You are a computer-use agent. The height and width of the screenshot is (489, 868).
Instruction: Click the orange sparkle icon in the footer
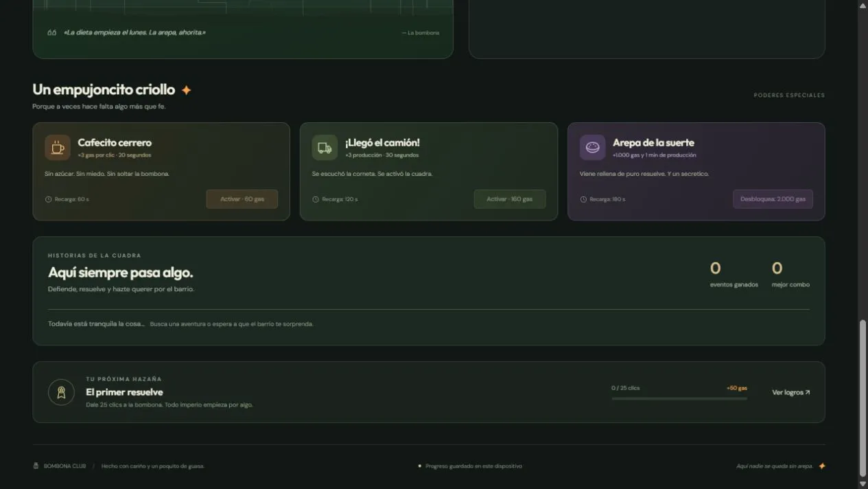coord(822,466)
